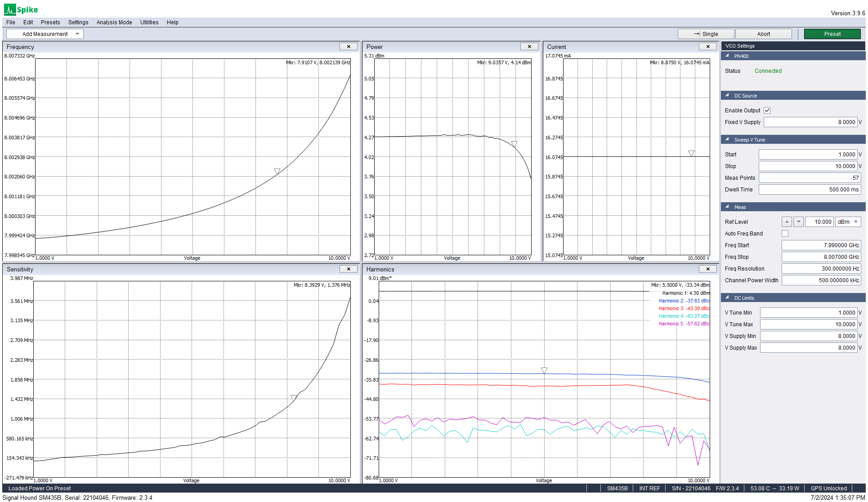Edit the Channel Power Width field

[821, 280]
